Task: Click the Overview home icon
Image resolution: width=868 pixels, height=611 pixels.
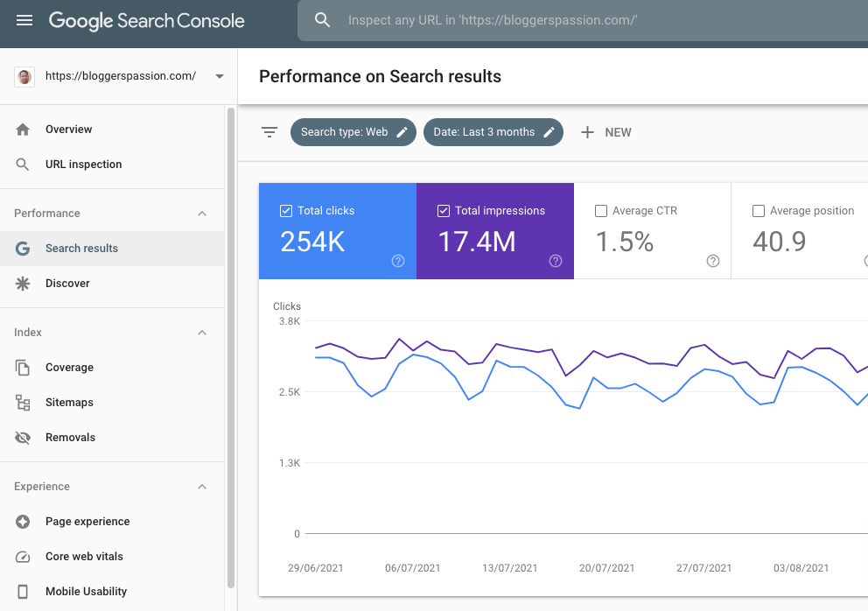Action: click(x=23, y=130)
